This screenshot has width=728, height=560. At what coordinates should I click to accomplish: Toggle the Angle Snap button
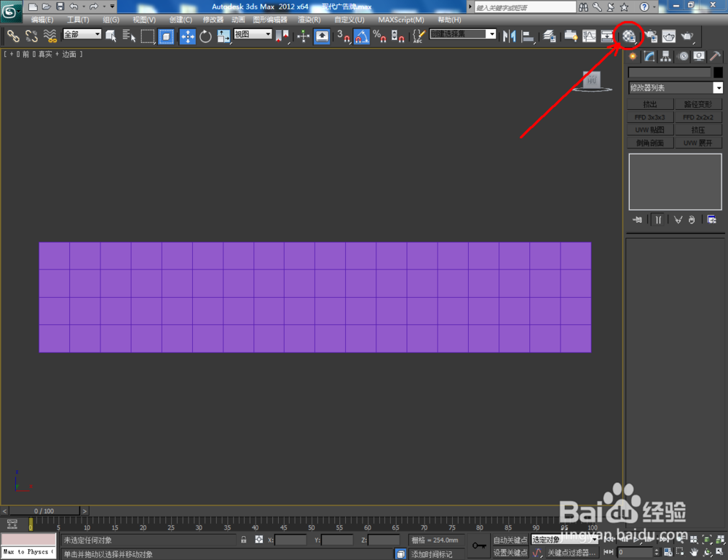(362, 36)
